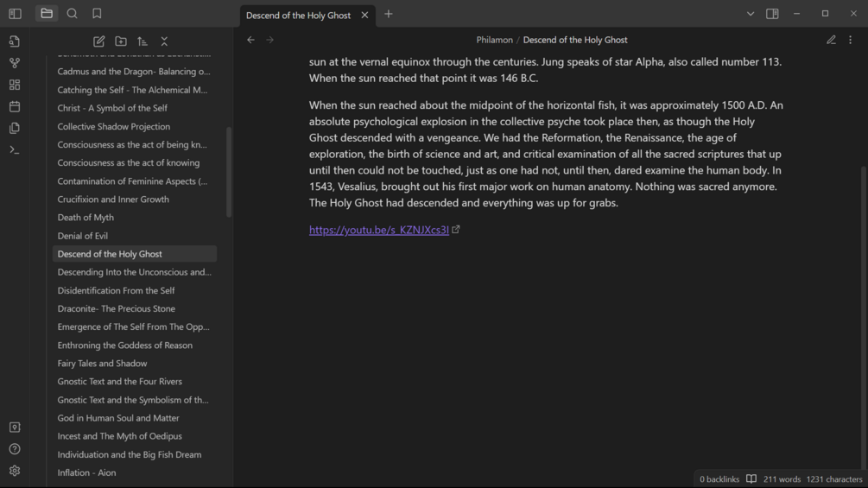Image resolution: width=868 pixels, height=488 pixels.
Task: Open Disidentification From the Self note
Action: [x=135, y=290]
